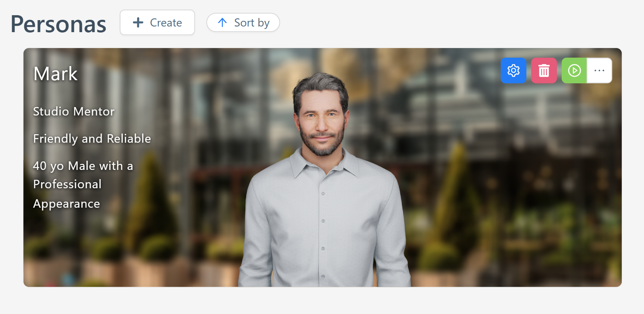Start Mark persona with green play icon
This screenshot has height=314, width=644.
pyautogui.click(x=574, y=71)
